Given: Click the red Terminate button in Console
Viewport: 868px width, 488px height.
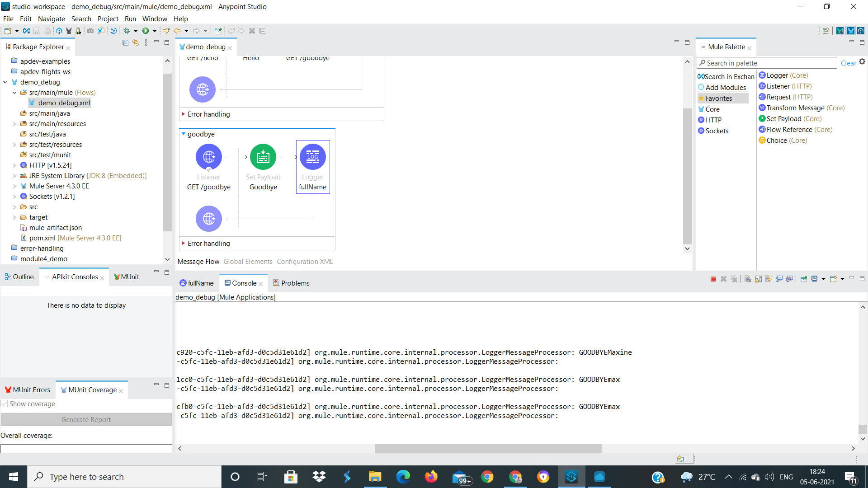Looking at the screenshot, I should click(713, 279).
